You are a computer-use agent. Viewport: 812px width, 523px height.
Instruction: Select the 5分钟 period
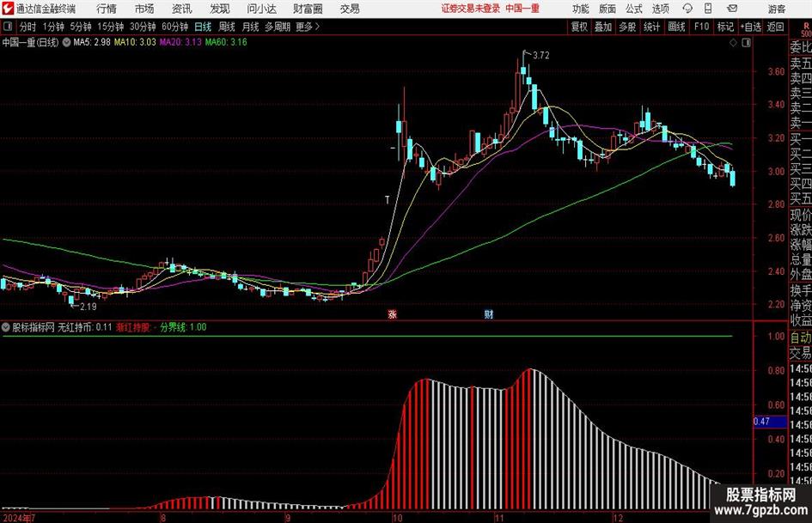coord(80,27)
